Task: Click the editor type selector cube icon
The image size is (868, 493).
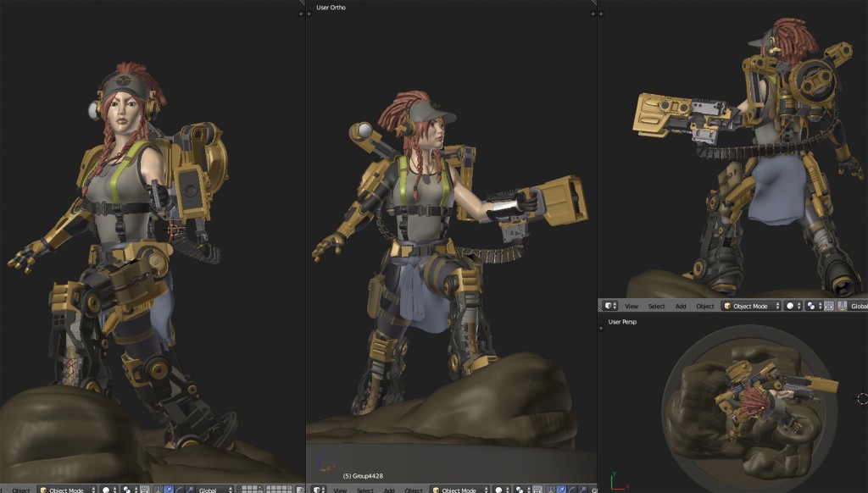Action: (x=608, y=306)
